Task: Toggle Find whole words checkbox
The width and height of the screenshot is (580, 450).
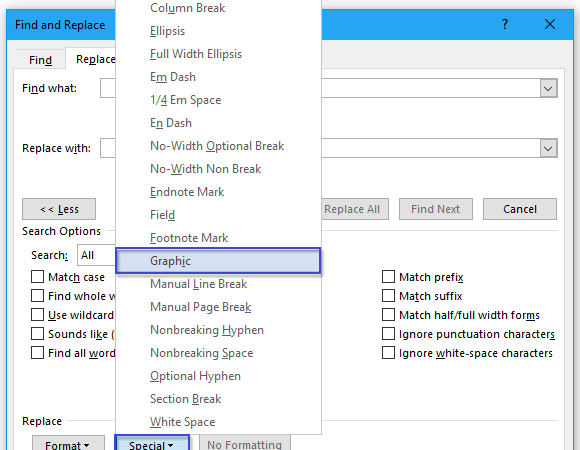Action: point(37,296)
